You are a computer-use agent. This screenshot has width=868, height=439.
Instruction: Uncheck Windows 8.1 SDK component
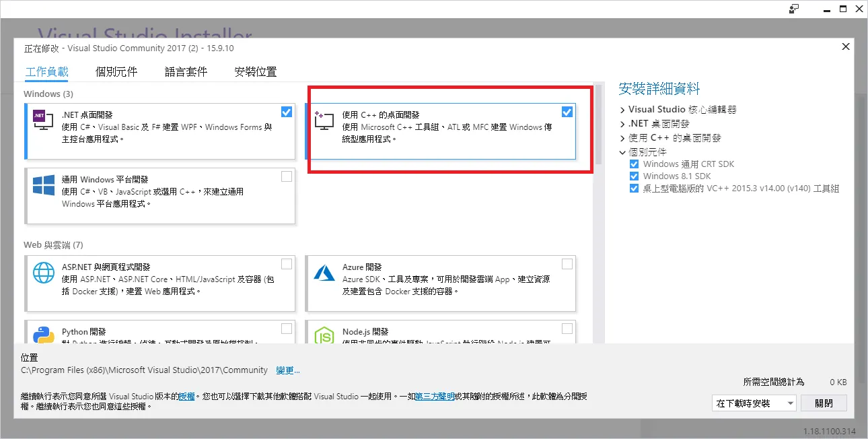pos(634,176)
